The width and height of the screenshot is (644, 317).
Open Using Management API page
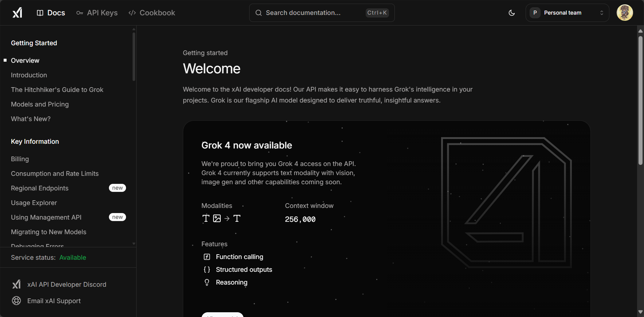click(x=46, y=217)
